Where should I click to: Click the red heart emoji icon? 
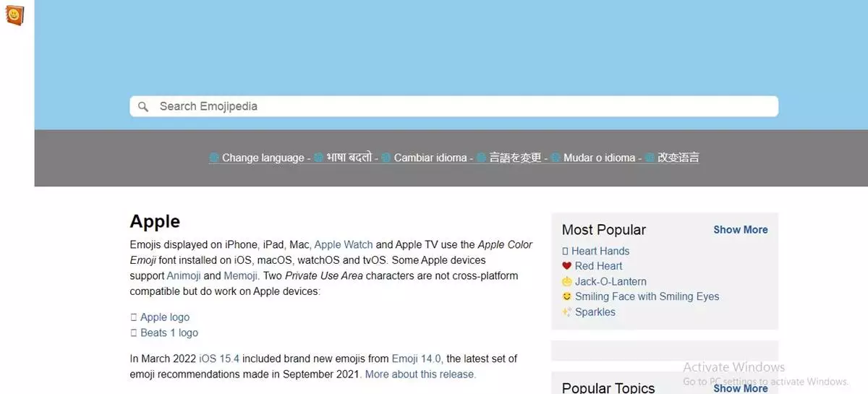pyautogui.click(x=567, y=266)
